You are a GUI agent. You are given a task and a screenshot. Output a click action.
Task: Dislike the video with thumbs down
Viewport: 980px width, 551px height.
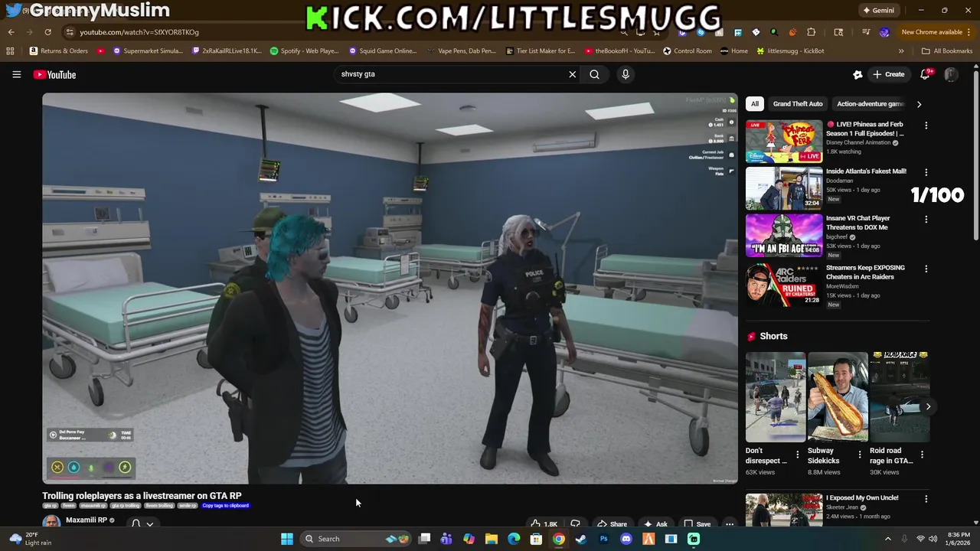click(575, 524)
